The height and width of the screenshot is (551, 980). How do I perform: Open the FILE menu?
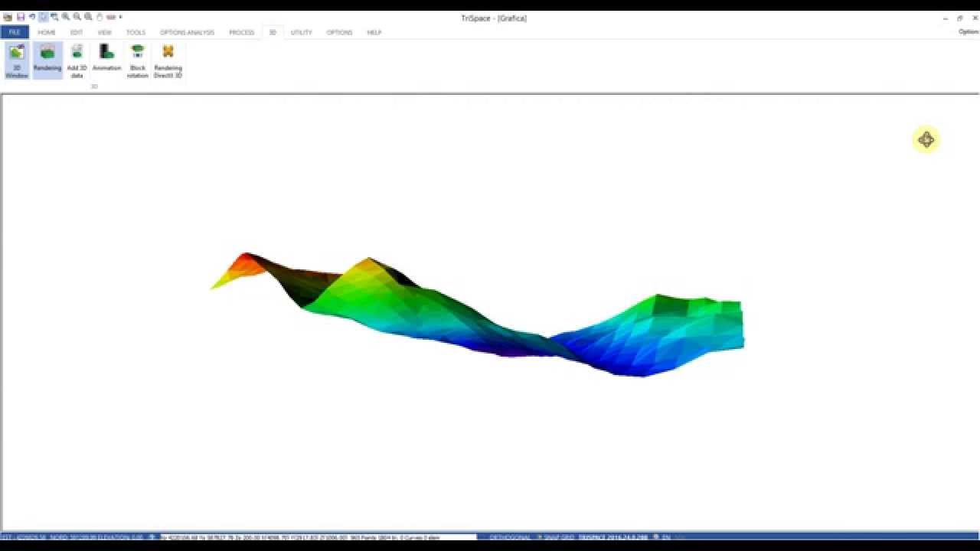click(x=15, y=32)
